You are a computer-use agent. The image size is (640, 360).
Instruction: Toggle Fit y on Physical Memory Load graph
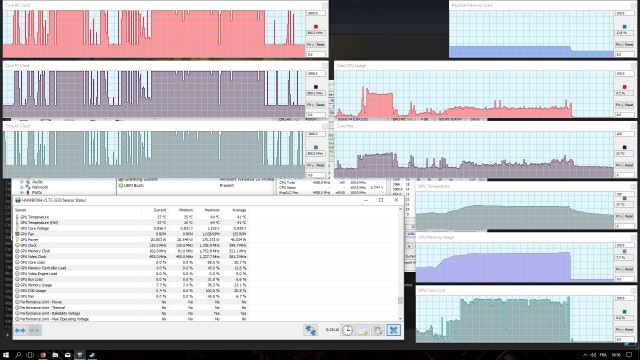pyautogui.click(x=619, y=44)
